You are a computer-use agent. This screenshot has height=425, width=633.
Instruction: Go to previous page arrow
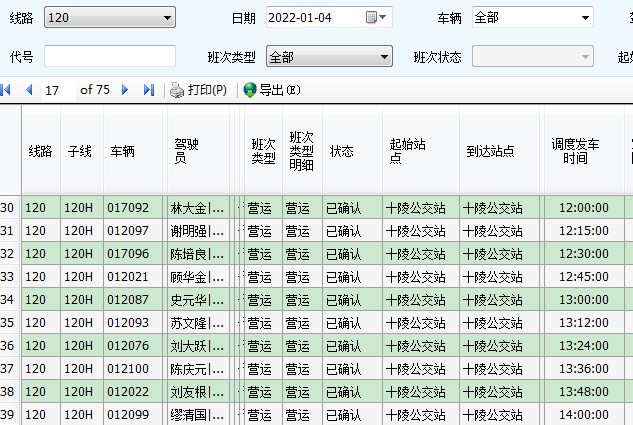click(x=29, y=90)
